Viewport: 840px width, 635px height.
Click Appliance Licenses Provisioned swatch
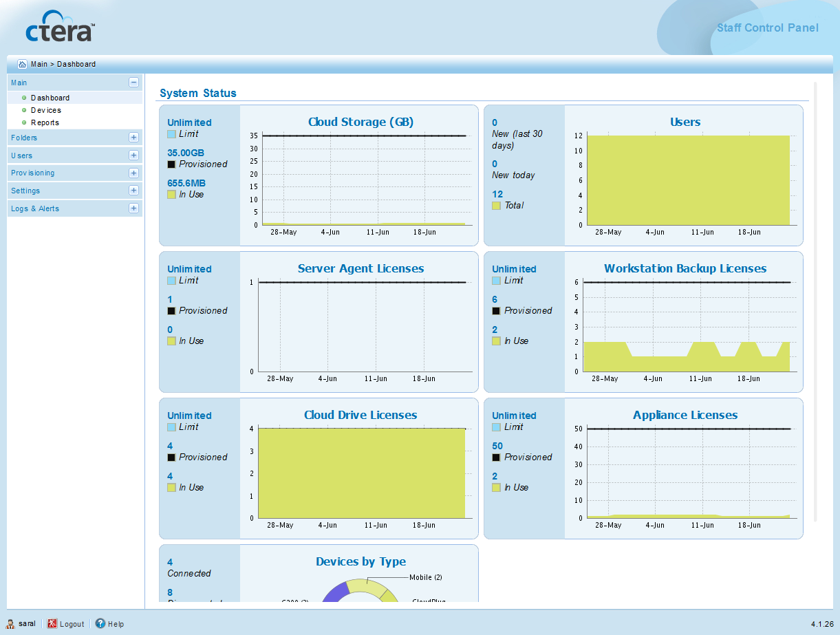point(496,458)
